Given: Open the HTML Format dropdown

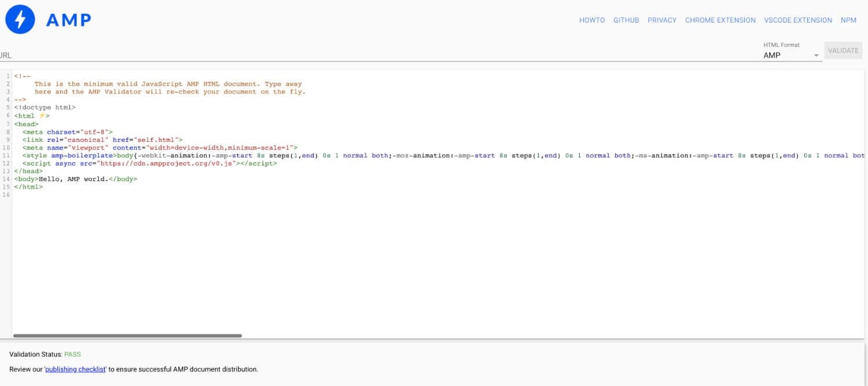Looking at the screenshot, I should pos(790,55).
